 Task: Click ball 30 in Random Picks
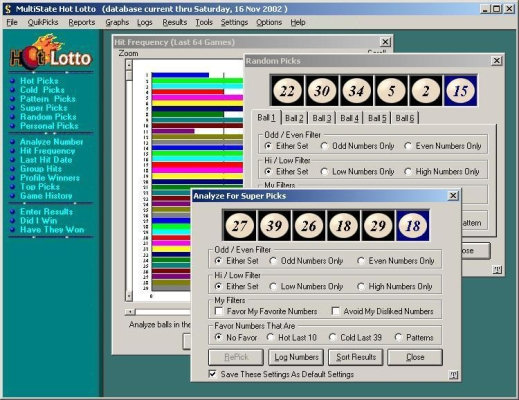(x=322, y=91)
